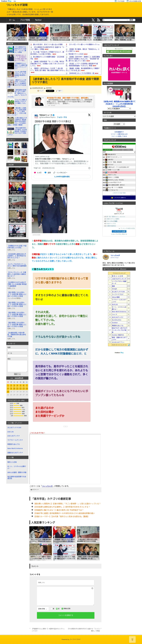Click the X logo on the embedded tweet

coord(89,115)
